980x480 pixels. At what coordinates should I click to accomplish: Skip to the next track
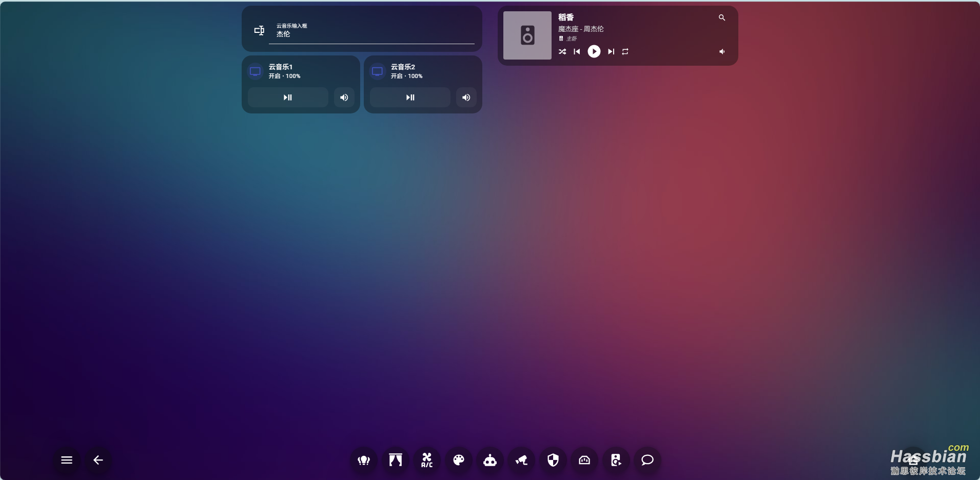click(x=611, y=51)
